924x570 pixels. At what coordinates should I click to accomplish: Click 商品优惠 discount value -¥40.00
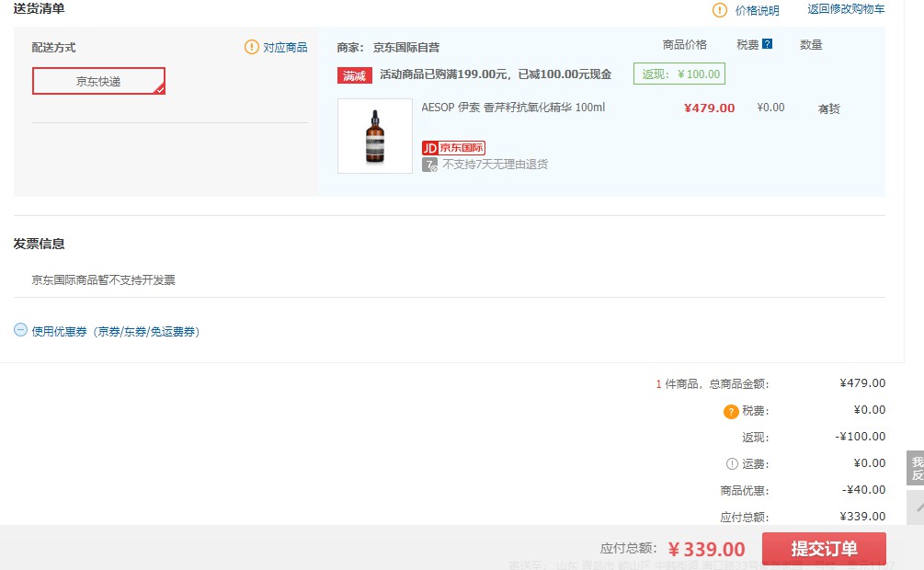click(x=863, y=490)
